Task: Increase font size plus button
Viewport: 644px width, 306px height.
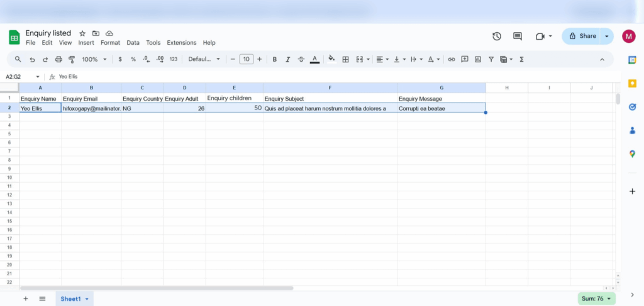Action: [259, 59]
